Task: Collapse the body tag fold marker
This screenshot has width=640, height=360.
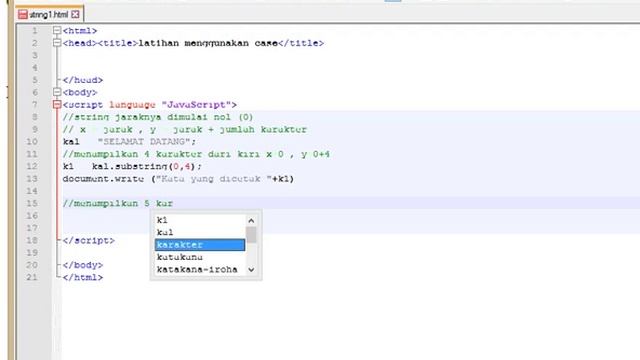Action: click(x=57, y=92)
